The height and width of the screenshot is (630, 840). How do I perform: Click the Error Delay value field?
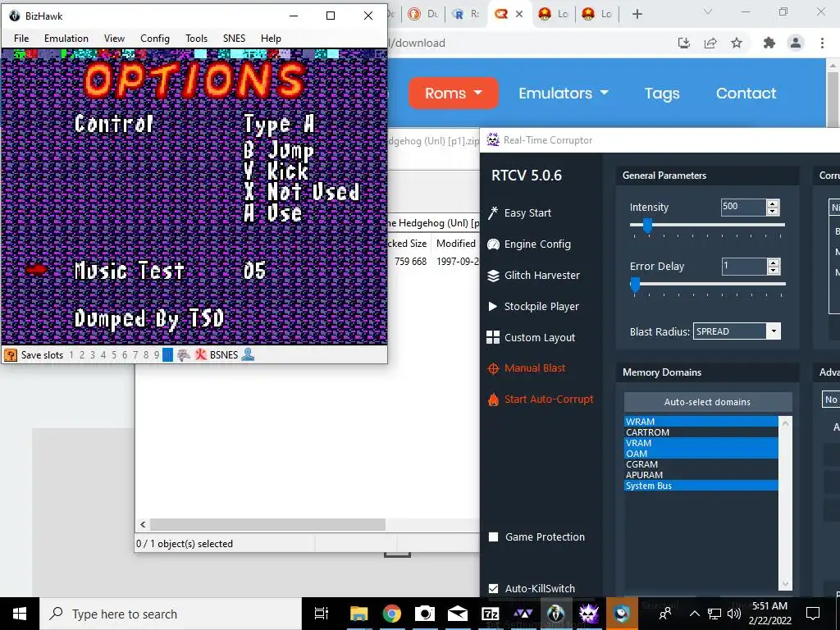743,266
